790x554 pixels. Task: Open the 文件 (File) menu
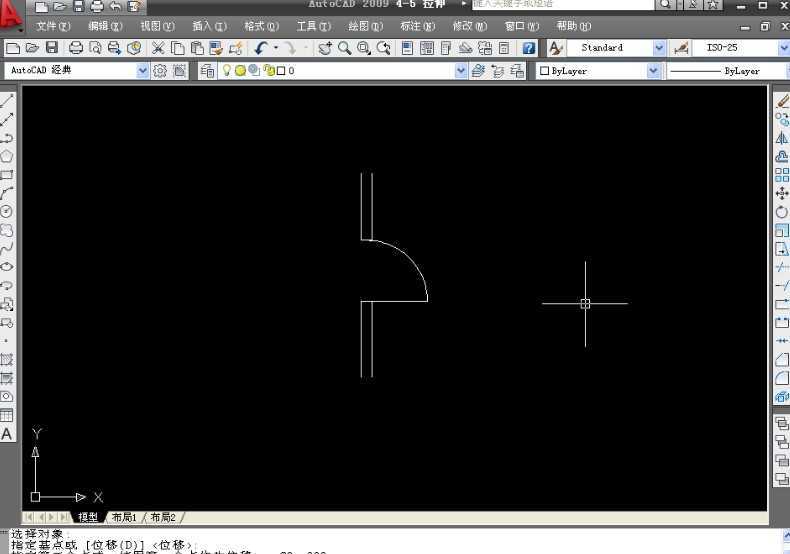tap(53, 26)
